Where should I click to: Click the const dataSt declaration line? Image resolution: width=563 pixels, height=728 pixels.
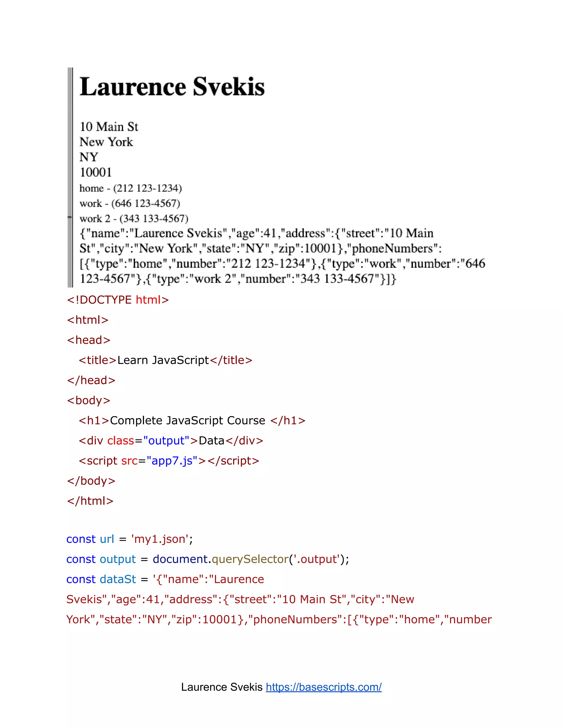tap(165, 579)
